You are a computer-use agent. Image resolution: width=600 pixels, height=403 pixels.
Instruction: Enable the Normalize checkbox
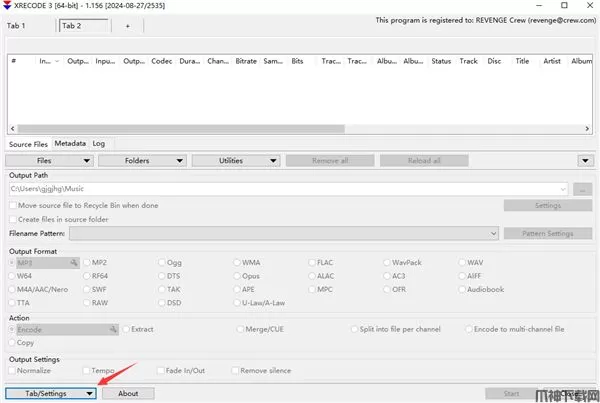click(13, 370)
